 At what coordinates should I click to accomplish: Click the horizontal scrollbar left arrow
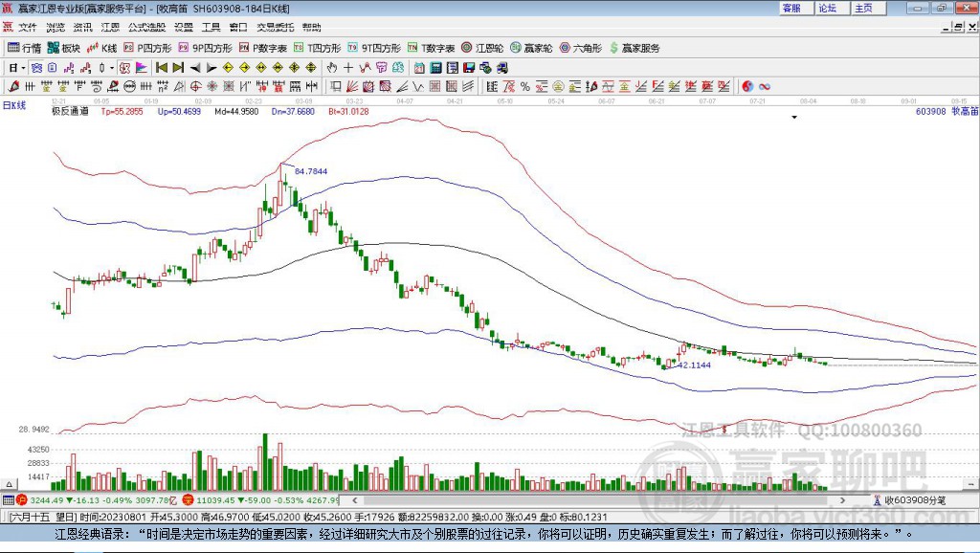click(354, 500)
